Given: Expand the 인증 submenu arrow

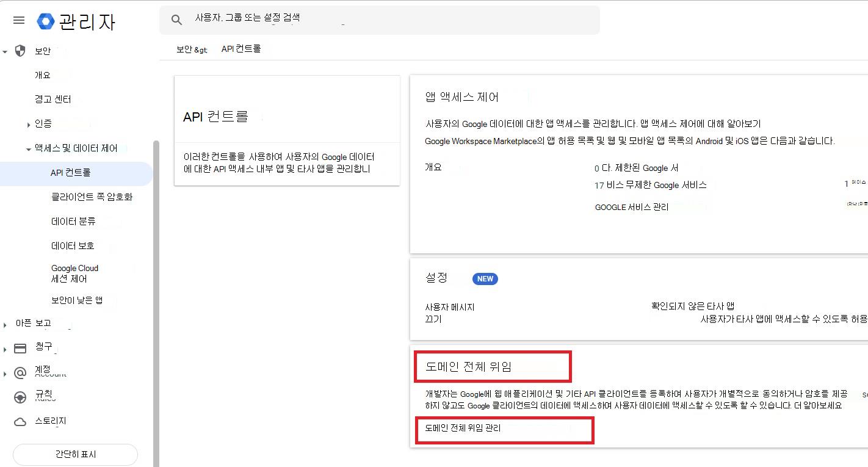Looking at the screenshot, I should coord(29,125).
